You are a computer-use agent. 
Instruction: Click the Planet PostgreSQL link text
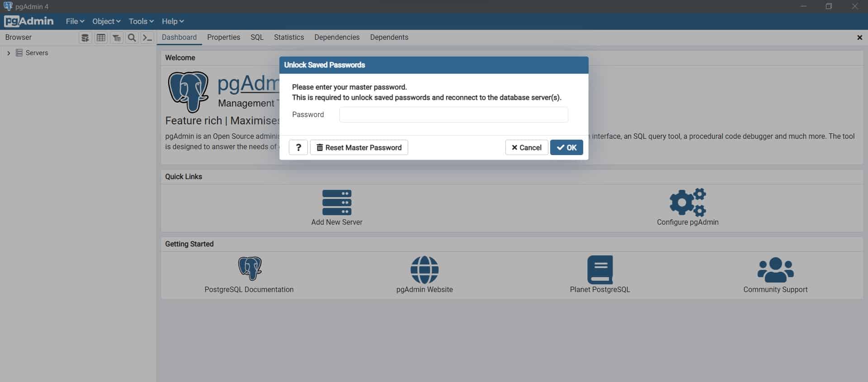tap(600, 289)
